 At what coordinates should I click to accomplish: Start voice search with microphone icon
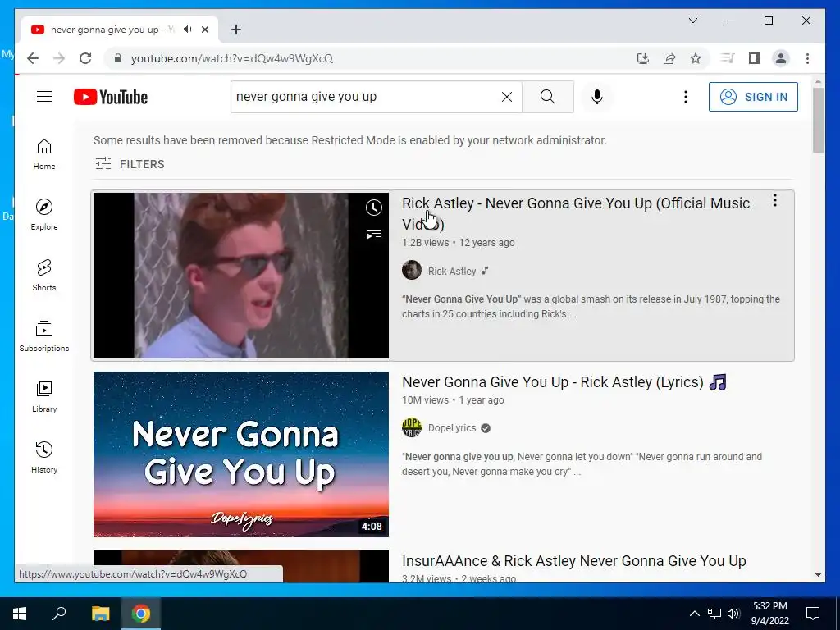click(597, 97)
